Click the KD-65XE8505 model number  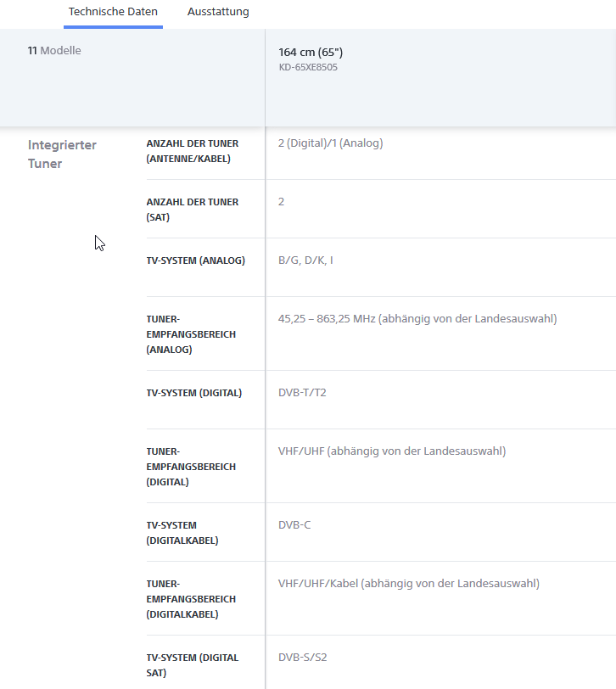coord(308,67)
